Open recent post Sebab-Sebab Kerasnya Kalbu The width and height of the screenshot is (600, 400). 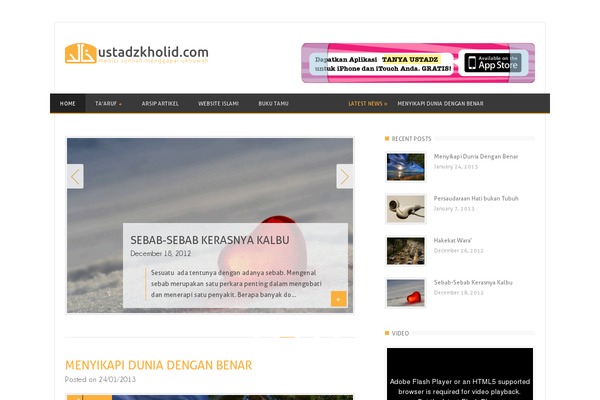click(x=473, y=282)
